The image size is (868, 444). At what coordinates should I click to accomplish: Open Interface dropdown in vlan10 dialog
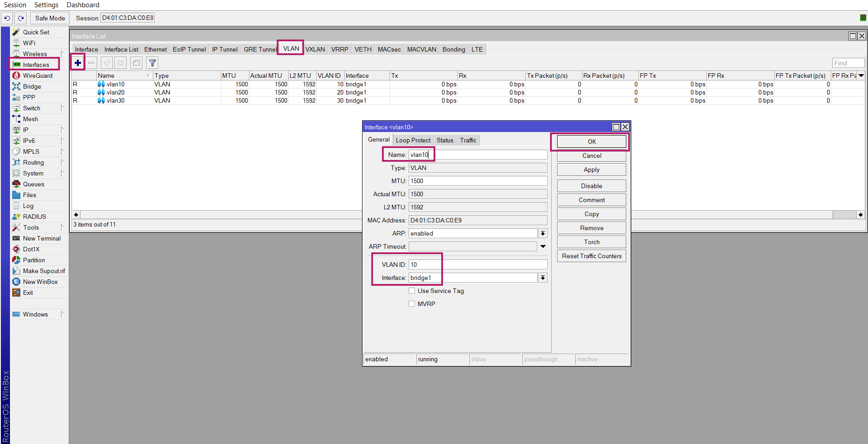point(543,278)
